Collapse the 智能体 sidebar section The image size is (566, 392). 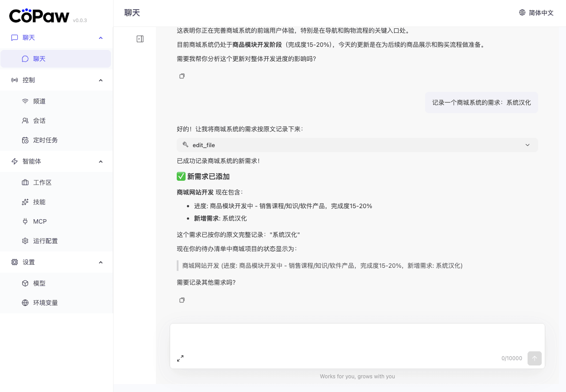(x=100, y=162)
